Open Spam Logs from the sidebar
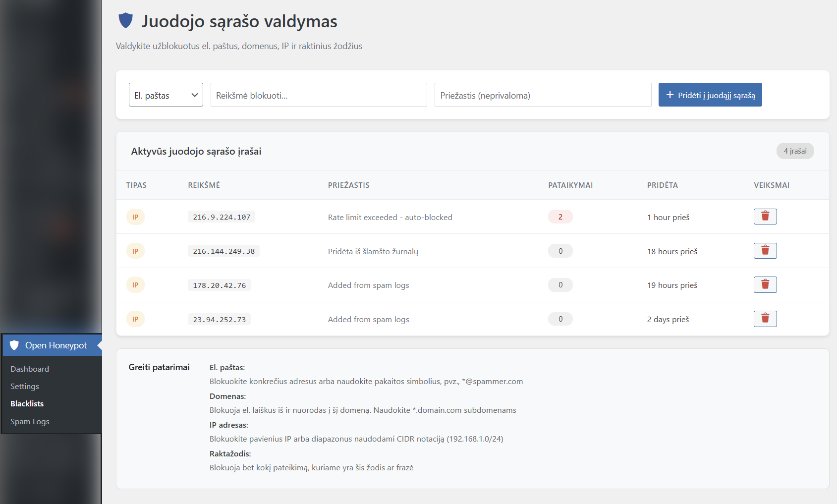Screen dimensions: 837x504 (30, 421)
